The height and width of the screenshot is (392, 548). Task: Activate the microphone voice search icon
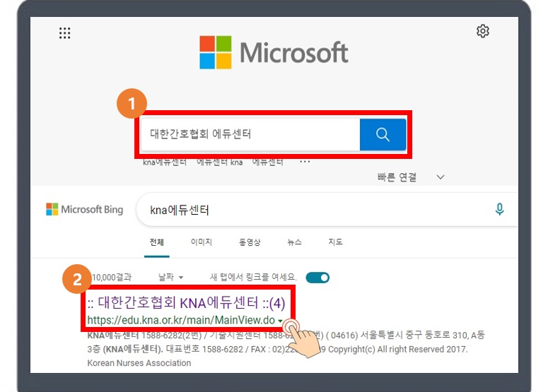(499, 210)
